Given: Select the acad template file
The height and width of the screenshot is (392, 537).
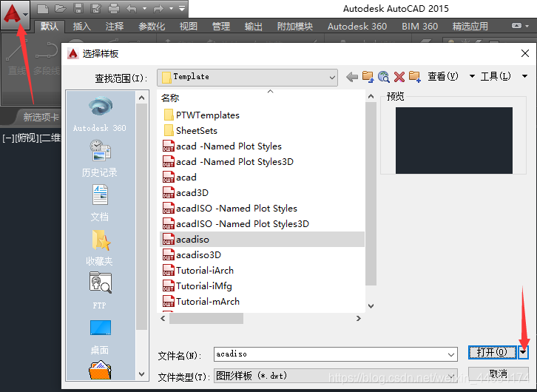Looking at the screenshot, I should pos(180,177).
